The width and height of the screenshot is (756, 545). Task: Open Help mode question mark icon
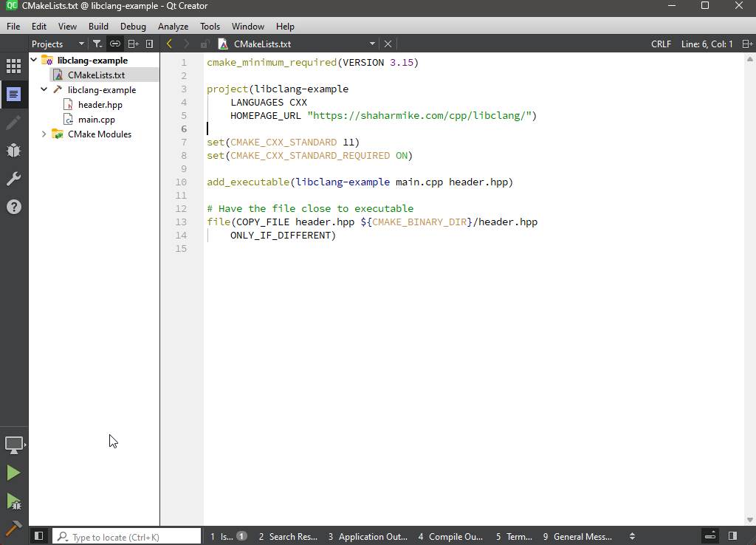[13, 207]
